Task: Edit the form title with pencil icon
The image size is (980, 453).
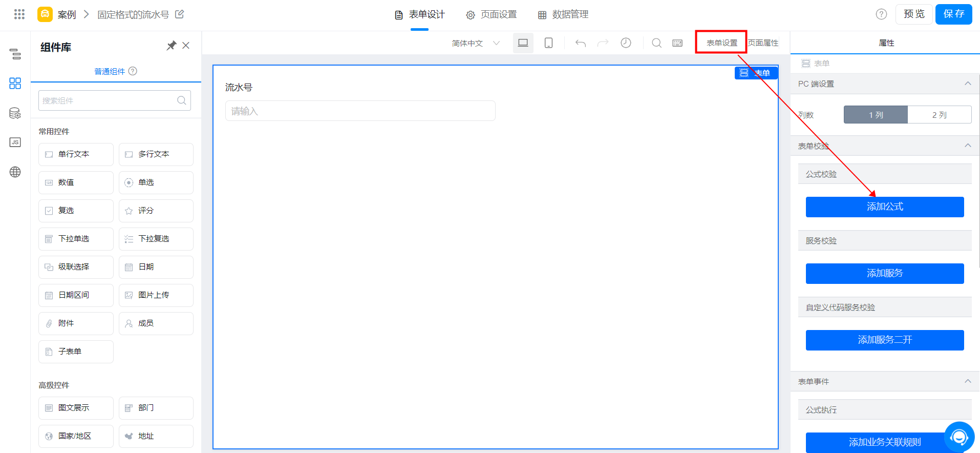Action: point(180,14)
